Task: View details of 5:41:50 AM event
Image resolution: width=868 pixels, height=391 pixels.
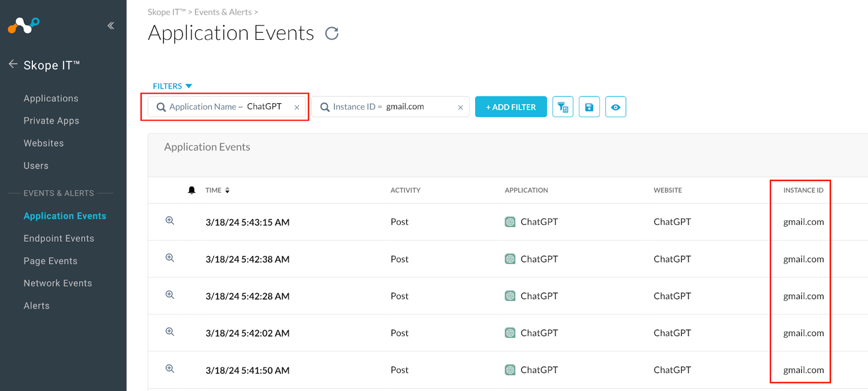Action: [x=170, y=369]
